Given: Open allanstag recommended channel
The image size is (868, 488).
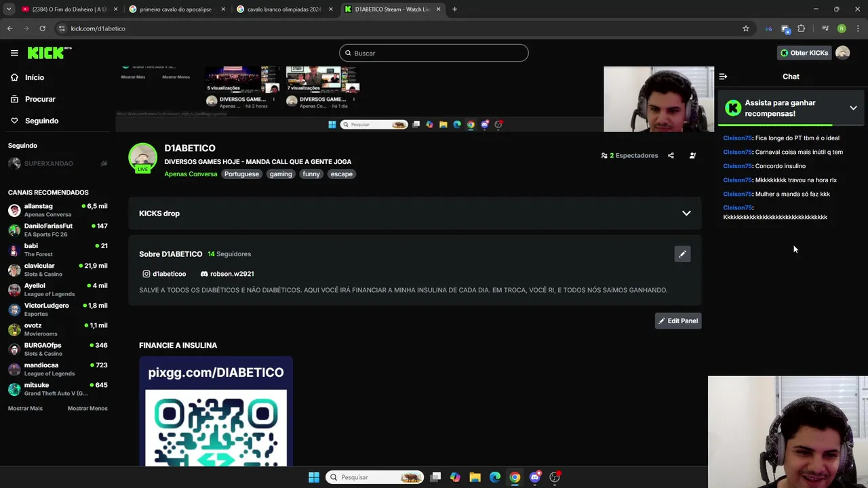Looking at the screenshot, I should click(58, 210).
